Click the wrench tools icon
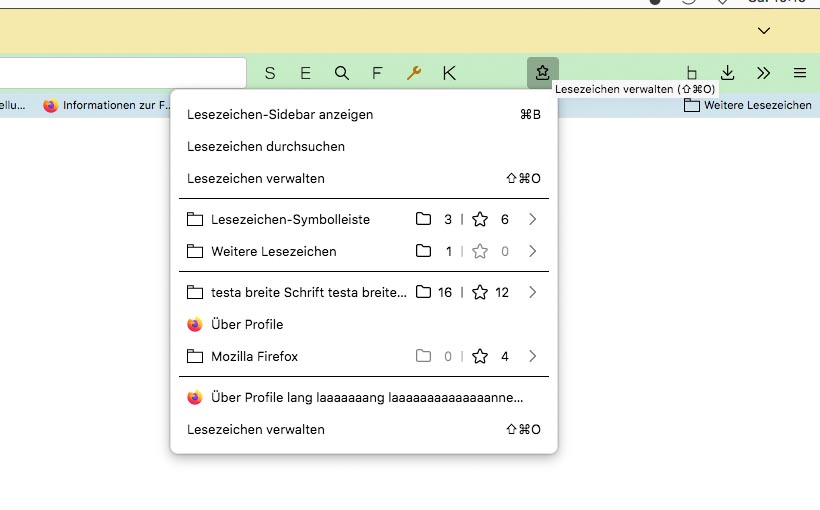This screenshot has width=820, height=510. [x=413, y=72]
